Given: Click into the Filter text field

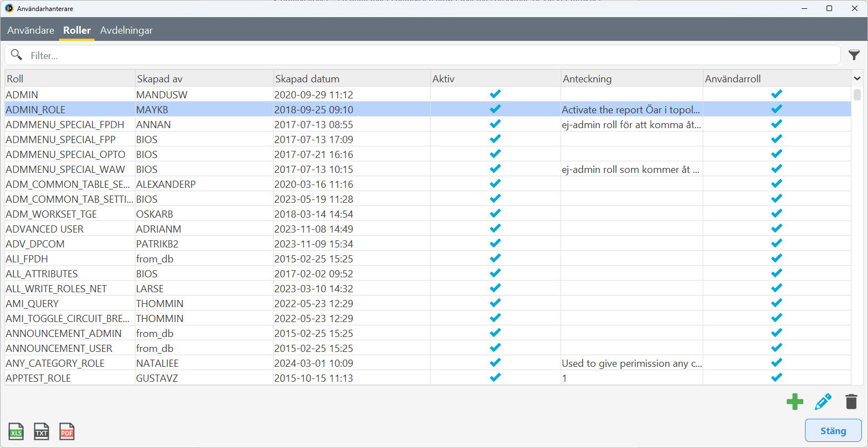Looking at the screenshot, I should 431,55.
